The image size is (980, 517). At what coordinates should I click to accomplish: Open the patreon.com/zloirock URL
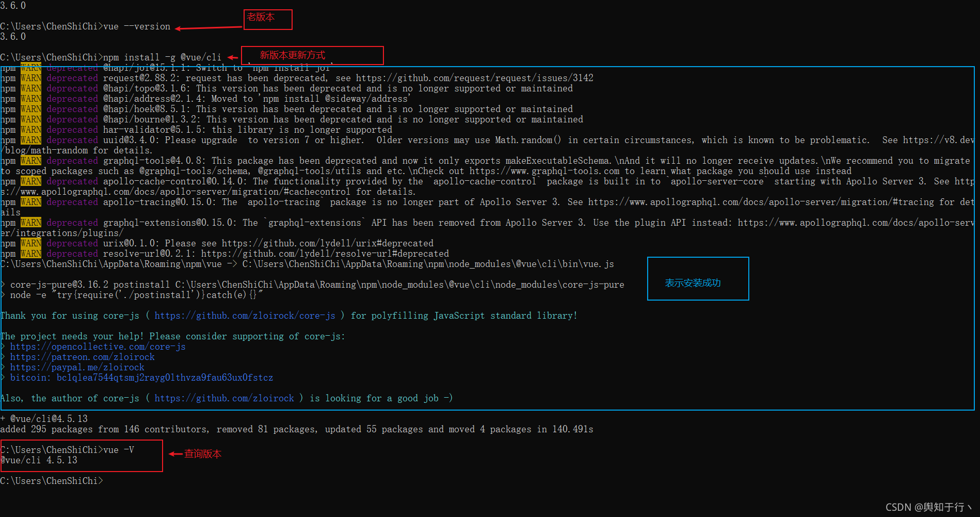tap(82, 357)
